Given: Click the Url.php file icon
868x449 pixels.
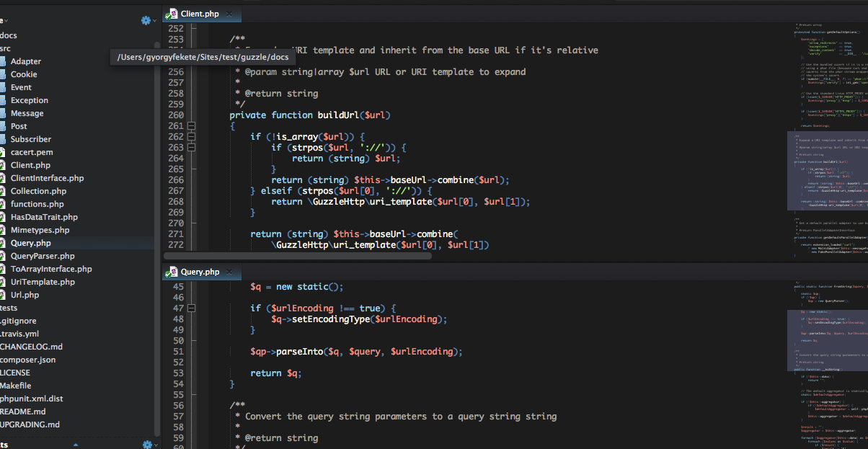Looking at the screenshot, I should tap(4, 295).
